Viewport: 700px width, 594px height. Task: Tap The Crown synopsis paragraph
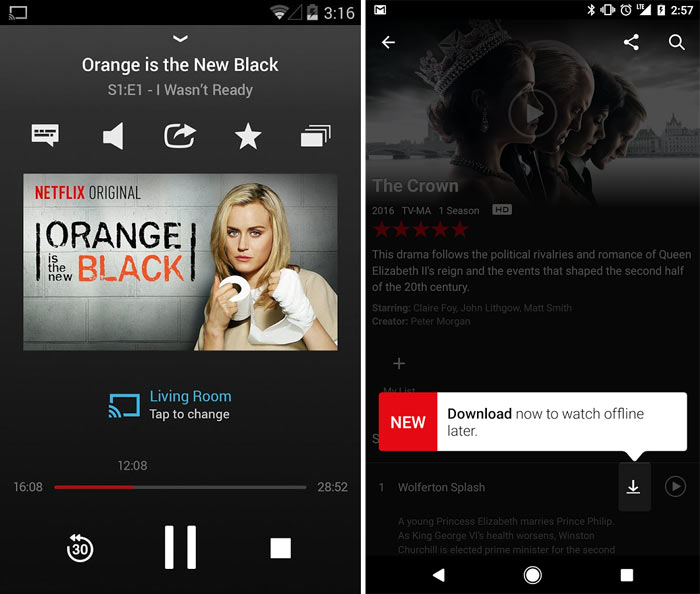[531, 271]
